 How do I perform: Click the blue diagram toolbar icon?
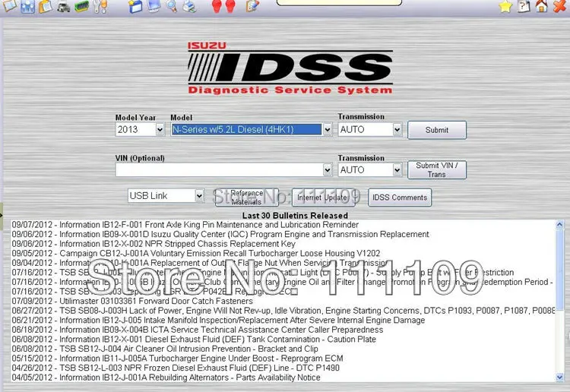pyautogui.click(x=27, y=6)
